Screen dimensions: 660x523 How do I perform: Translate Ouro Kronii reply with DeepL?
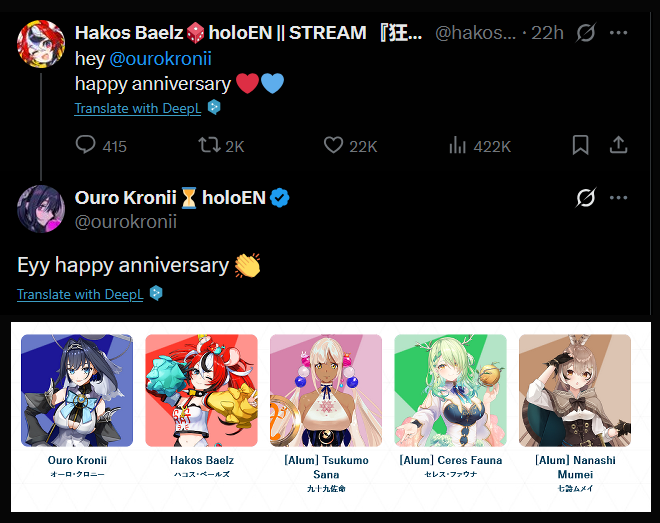[x=81, y=294]
